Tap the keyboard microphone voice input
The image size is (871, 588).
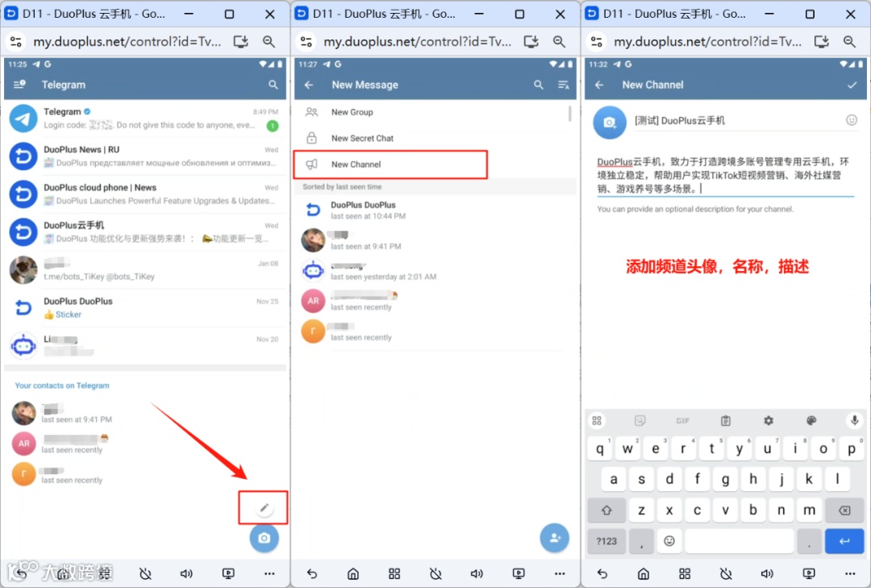[x=854, y=421]
